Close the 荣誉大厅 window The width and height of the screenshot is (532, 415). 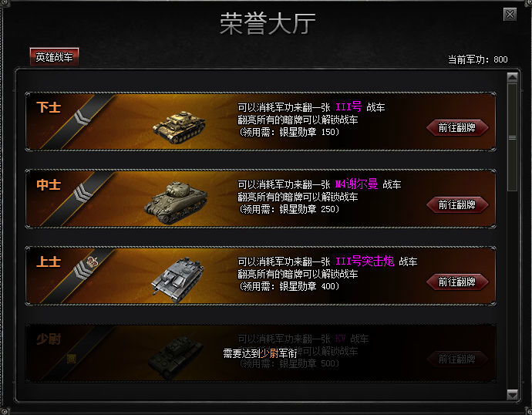click(x=510, y=14)
